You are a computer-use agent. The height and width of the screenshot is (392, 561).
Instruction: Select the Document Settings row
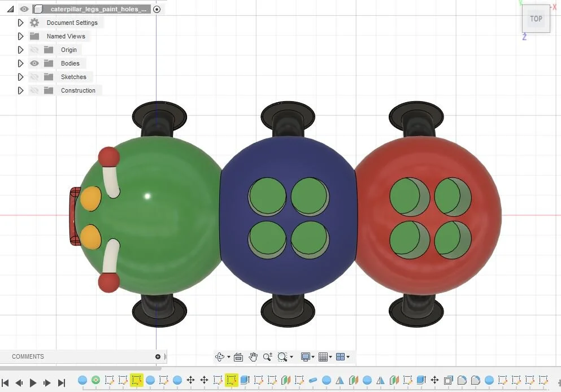point(72,23)
